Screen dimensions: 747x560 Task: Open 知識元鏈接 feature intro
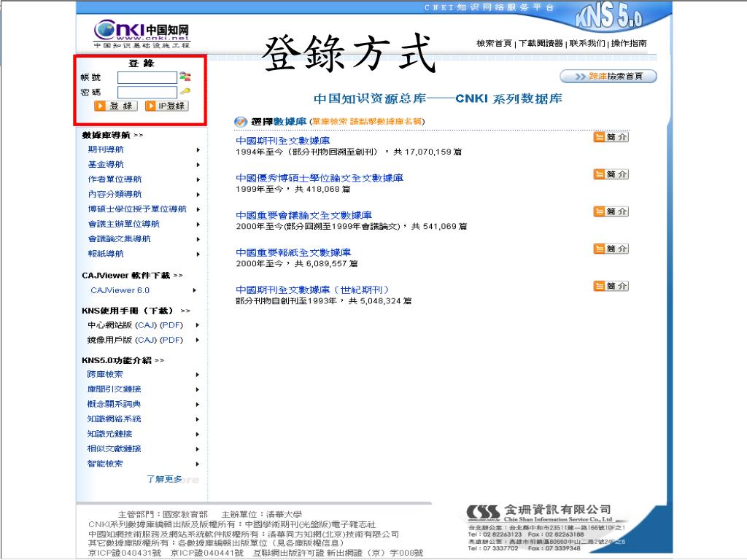109,434
